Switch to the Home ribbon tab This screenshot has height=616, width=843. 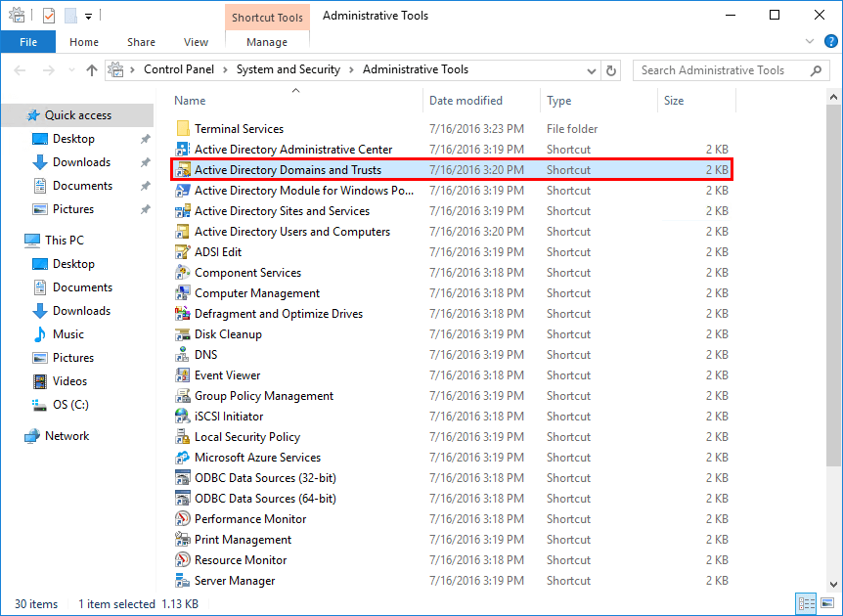(x=84, y=42)
